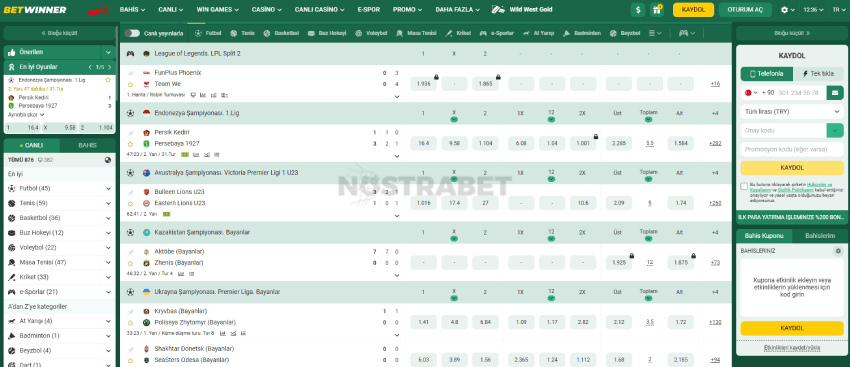Add Polissya Zhytomyr match to favorites
The image size is (850, 367).
[130, 323]
